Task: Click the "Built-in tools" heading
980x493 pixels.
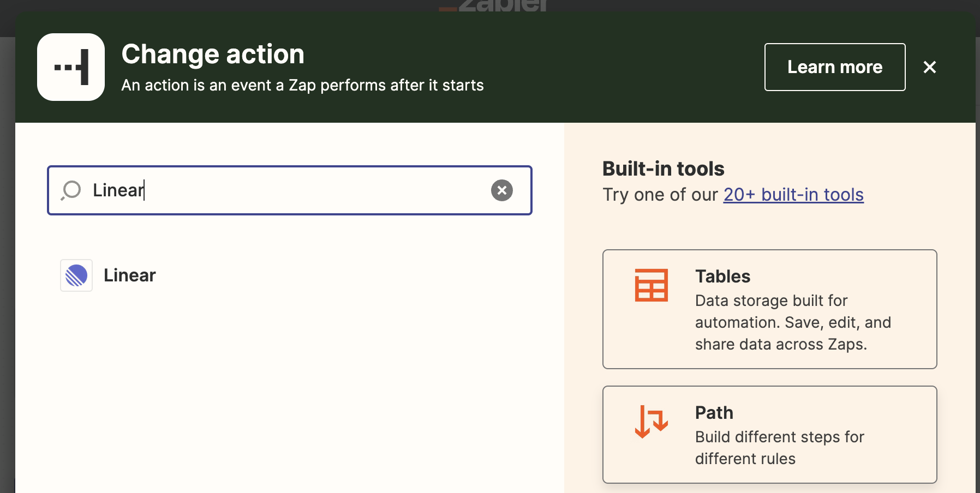Action: 663,169
